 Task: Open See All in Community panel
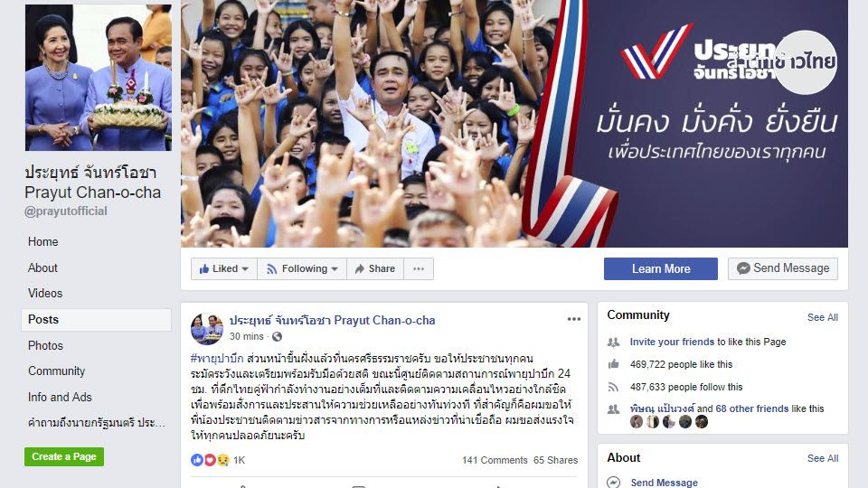click(x=822, y=317)
